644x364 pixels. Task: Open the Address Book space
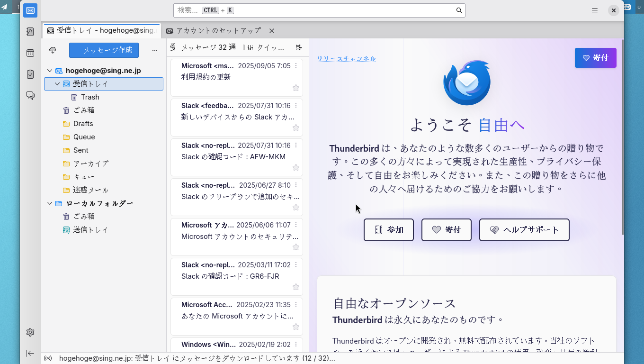[30, 32]
